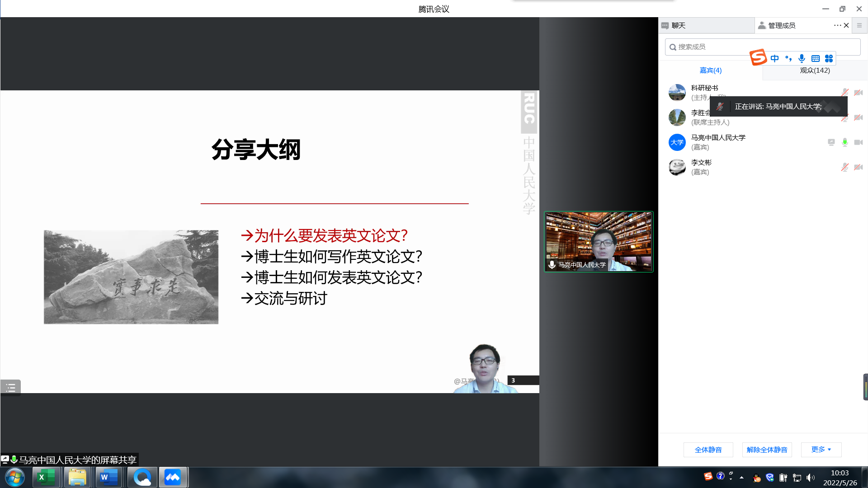This screenshot has width=868, height=488.
Task: Click Sogou voice input microphone
Action: (x=802, y=58)
